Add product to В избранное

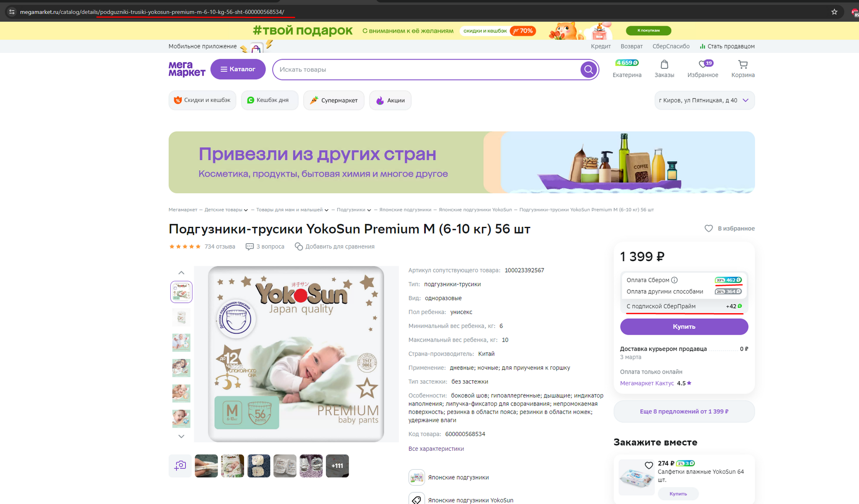tap(729, 229)
